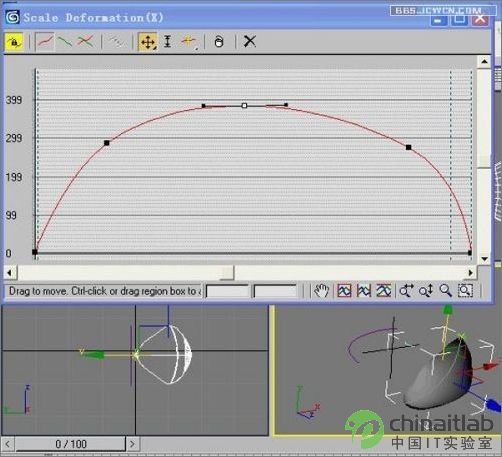Click the vertical scrollbar down arrow

pyautogui.click(x=484, y=259)
